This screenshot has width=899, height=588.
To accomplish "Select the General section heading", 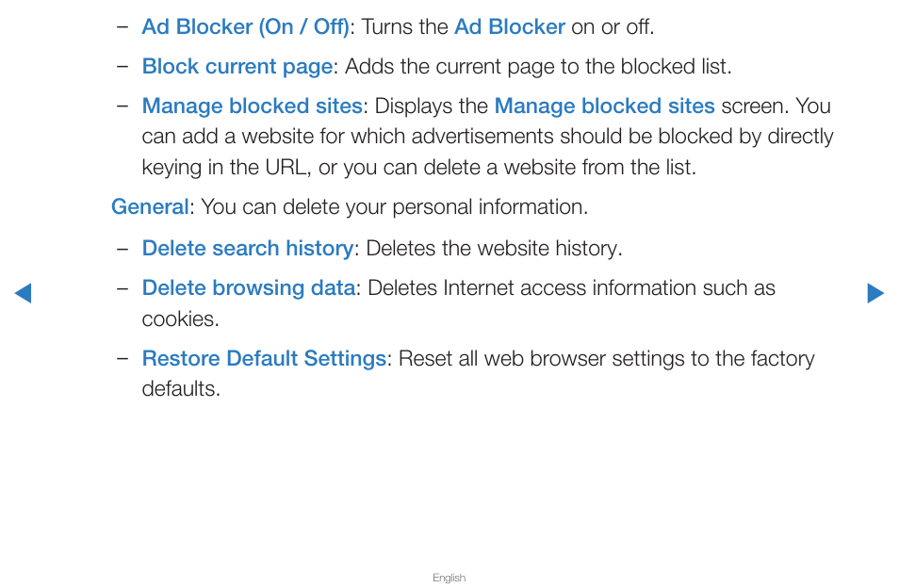I will click(150, 207).
